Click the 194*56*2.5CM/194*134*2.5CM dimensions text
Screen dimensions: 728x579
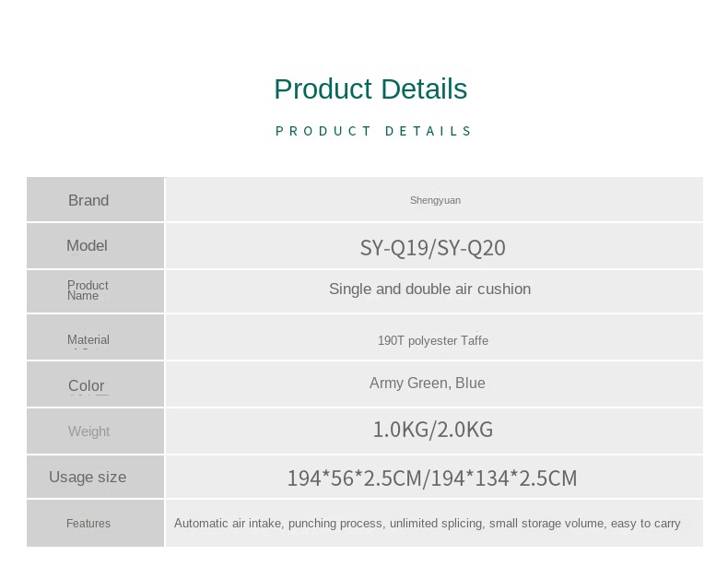coord(431,479)
